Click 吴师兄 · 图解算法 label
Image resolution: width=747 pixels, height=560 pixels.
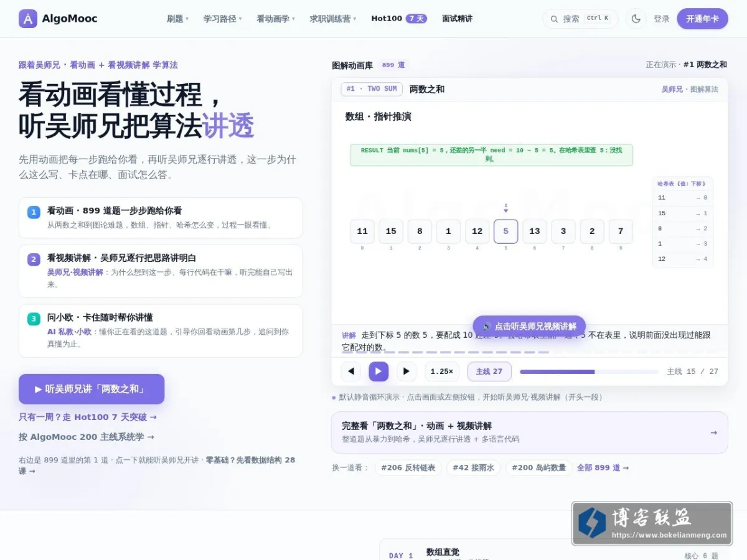click(690, 89)
